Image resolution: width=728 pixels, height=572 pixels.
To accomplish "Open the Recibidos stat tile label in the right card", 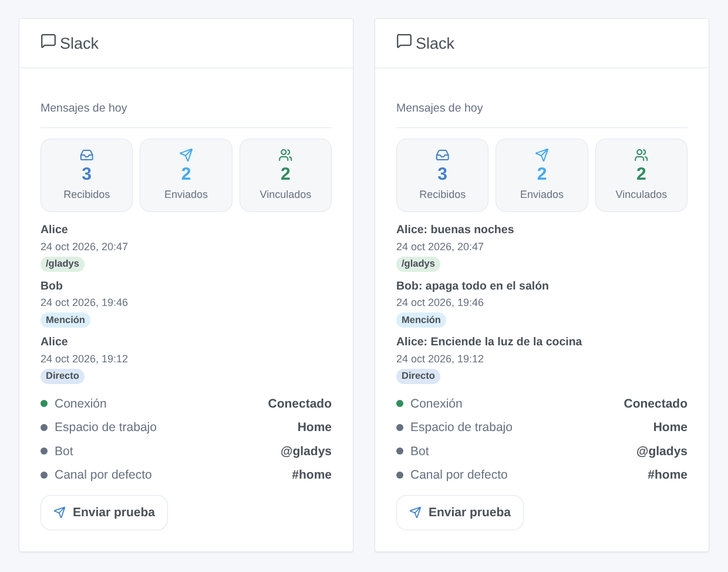I will [x=443, y=194].
